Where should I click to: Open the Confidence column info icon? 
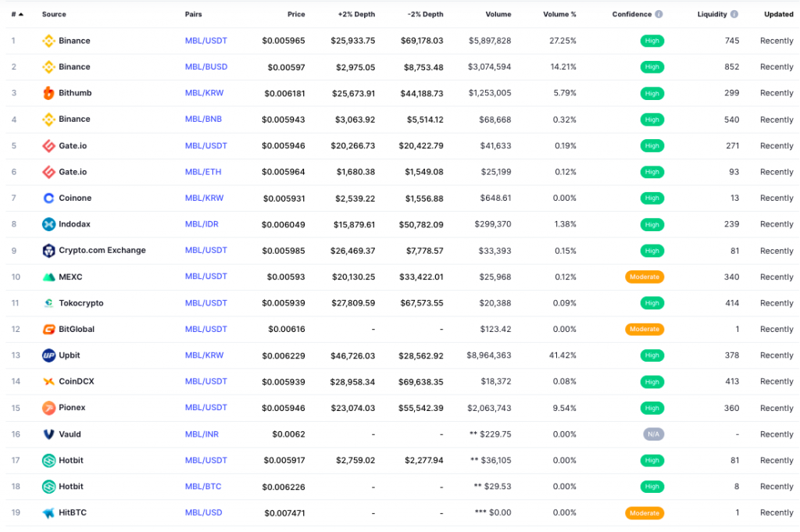[x=659, y=14]
